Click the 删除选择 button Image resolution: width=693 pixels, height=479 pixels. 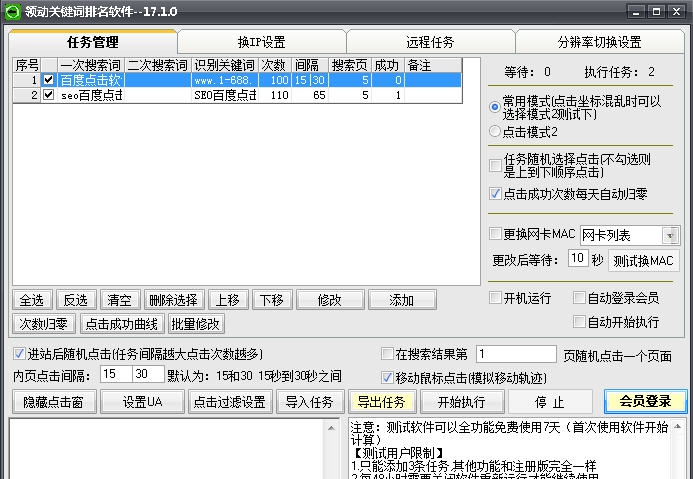(174, 300)
